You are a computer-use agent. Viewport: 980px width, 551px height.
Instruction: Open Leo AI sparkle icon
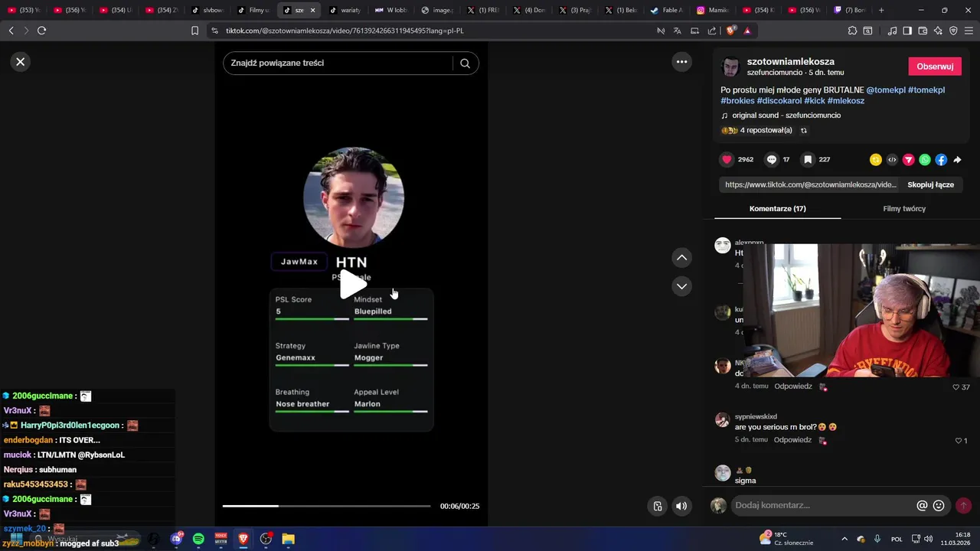(x=938, y=31)
